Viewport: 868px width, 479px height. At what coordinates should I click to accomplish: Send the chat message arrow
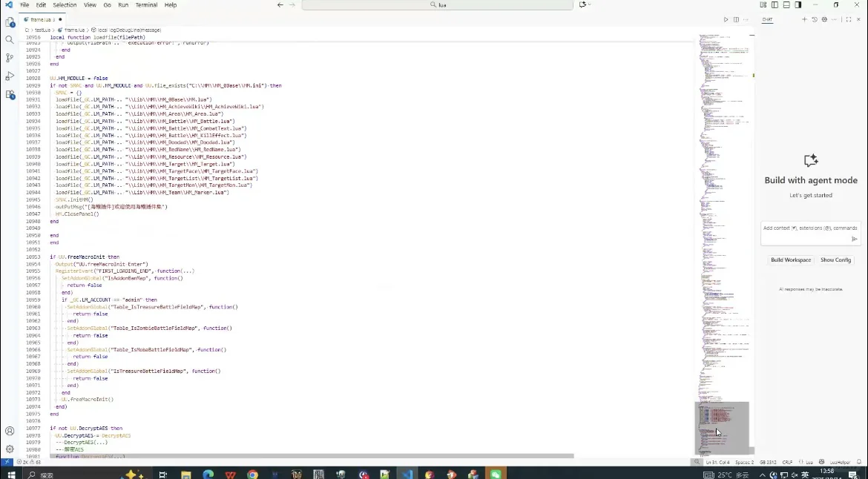(x=854, y=239)
